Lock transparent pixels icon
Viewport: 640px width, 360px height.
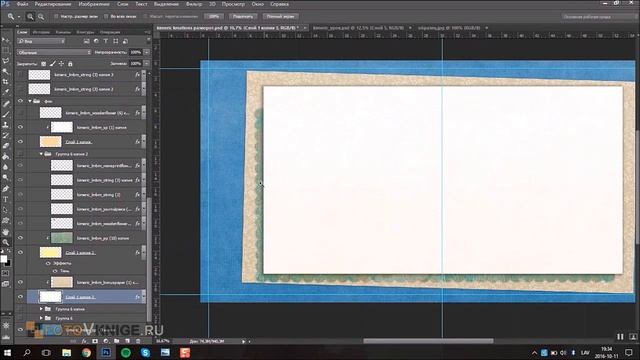44,64
